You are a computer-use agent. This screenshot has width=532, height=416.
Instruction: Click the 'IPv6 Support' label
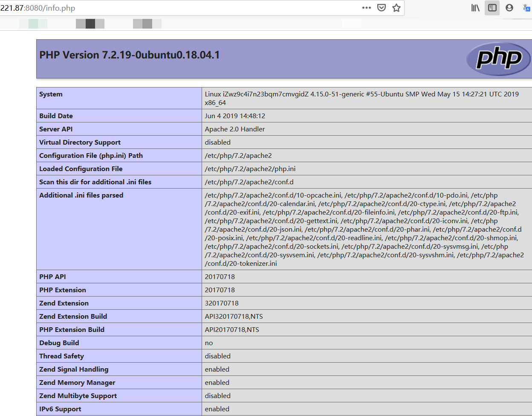[x=60, y=409]
